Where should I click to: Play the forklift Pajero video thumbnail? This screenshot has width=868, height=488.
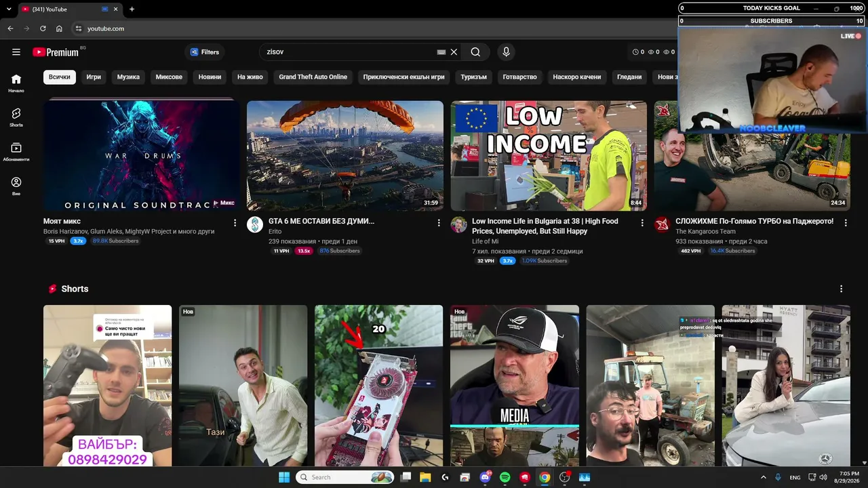coord(752,169)
